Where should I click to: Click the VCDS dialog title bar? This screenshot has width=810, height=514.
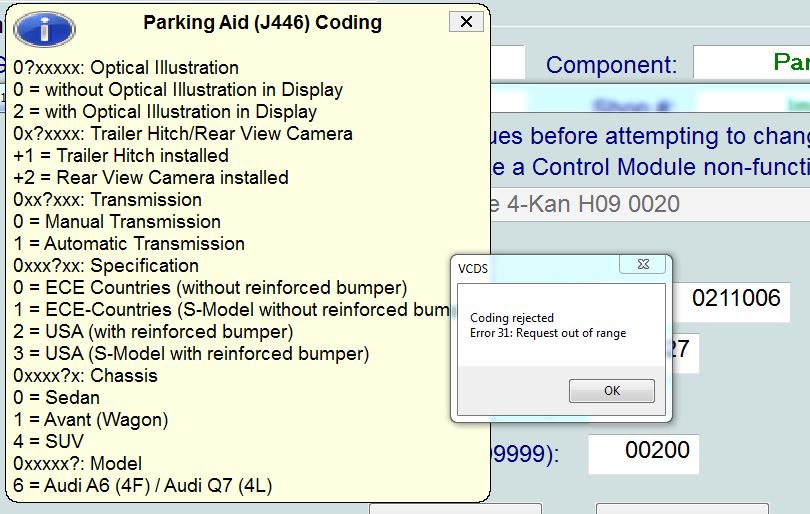[537, 269]
